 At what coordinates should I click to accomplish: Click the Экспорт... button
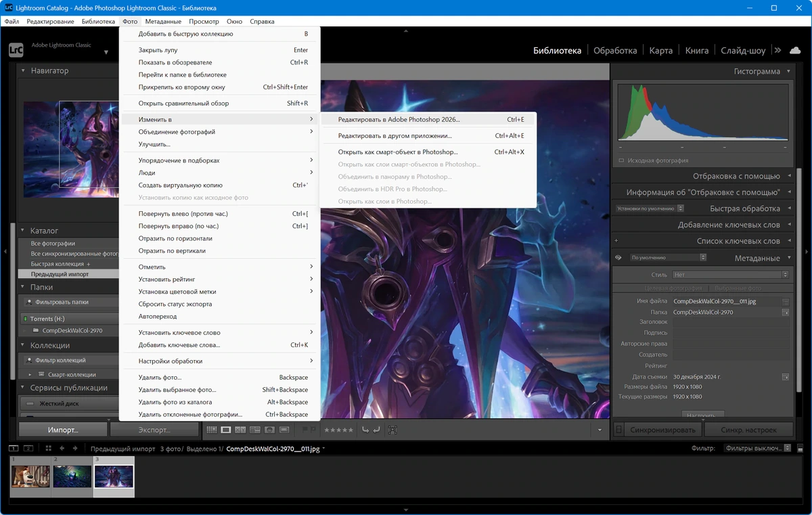[154, 430]
